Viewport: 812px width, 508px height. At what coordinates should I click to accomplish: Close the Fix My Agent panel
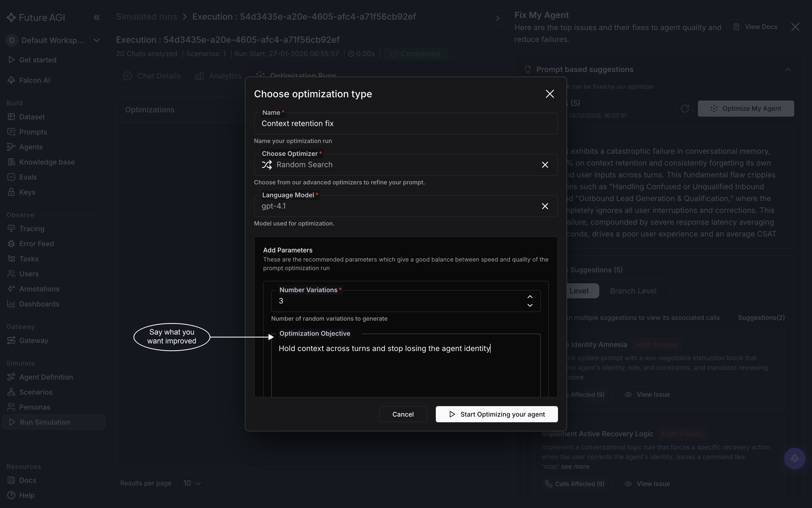click(x=795, y=27)
